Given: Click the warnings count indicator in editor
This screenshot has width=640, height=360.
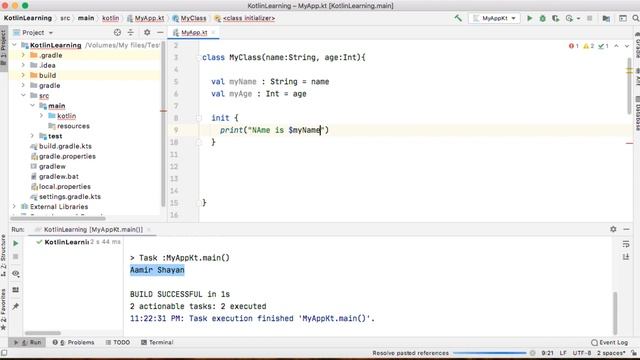Looking at the screenshot, I should 589,46.
